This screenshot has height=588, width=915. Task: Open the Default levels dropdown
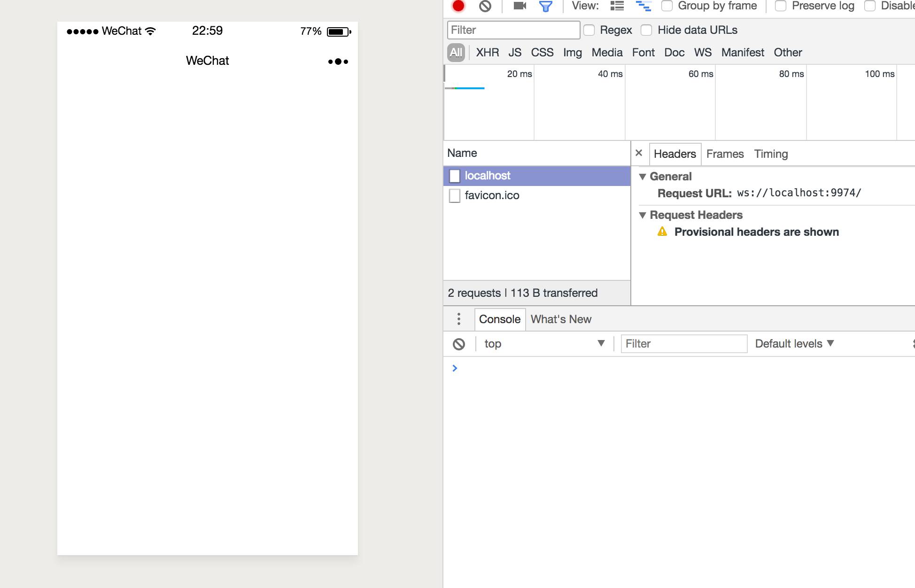pyautogui.click(x=794, y=344)
